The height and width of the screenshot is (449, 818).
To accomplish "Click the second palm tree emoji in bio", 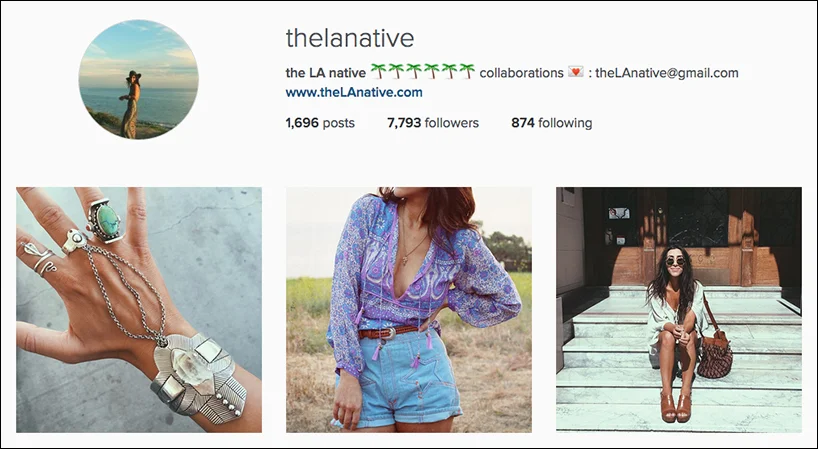I will 396,71.
